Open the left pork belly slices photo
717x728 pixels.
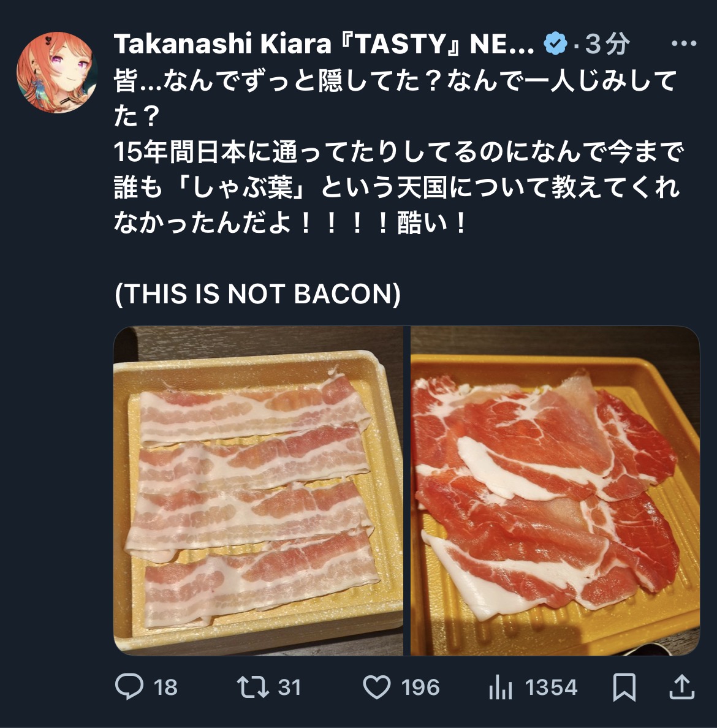click(258, 491)
